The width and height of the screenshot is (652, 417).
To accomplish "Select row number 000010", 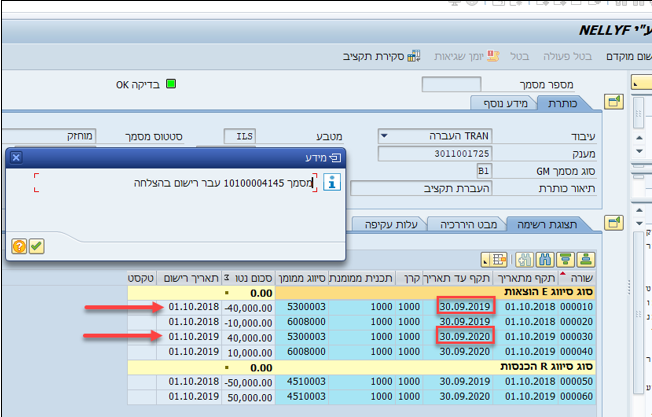I will [x=576, y=307].
